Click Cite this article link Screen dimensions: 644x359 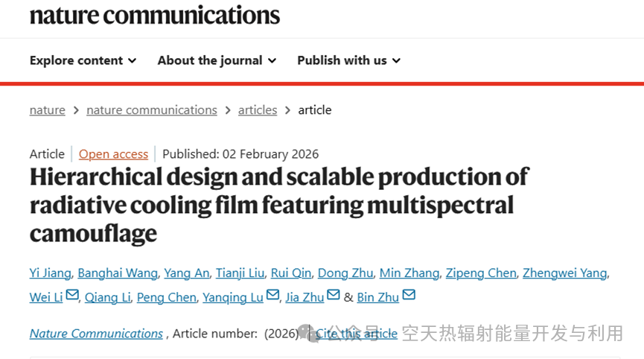tap(357, 334)
